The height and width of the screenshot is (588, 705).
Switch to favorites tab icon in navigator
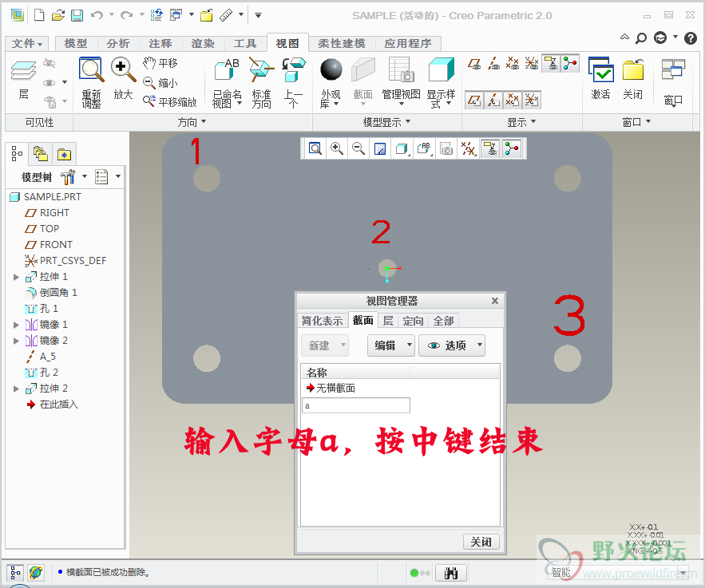coord(65,155)
